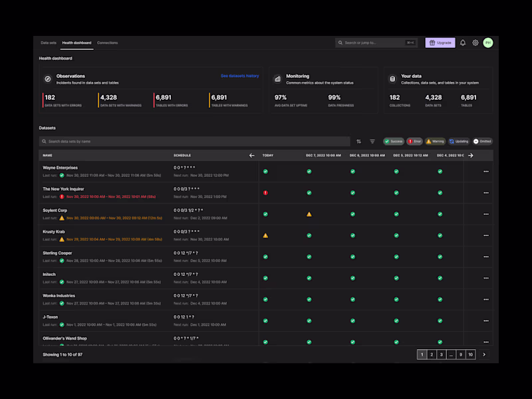Open the Krusty Krab dataset name
Viewport: 532px width, 399px height.
coord(54,231)
